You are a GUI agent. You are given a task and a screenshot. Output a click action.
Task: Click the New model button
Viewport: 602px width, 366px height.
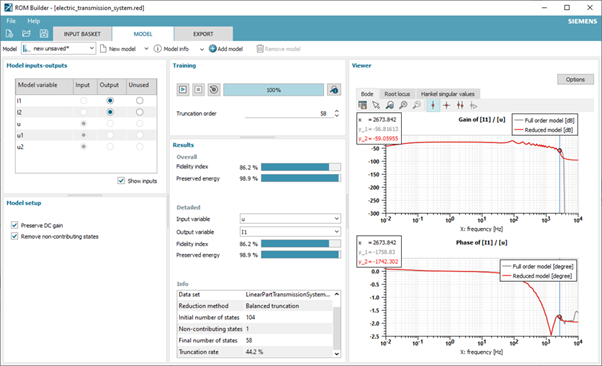[118, 49]
